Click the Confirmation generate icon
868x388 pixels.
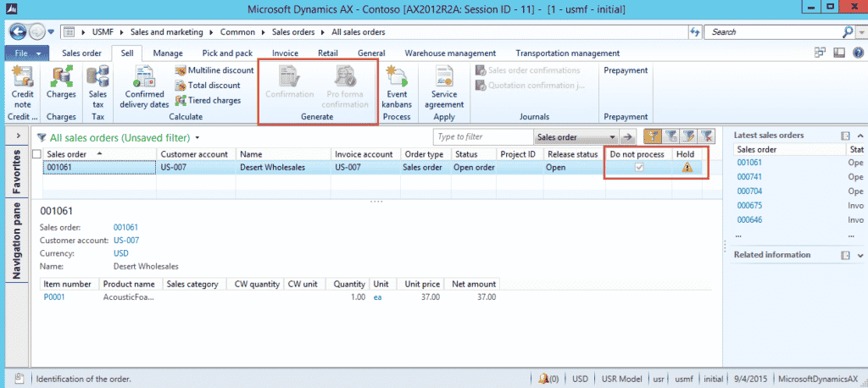coord(290,82)
